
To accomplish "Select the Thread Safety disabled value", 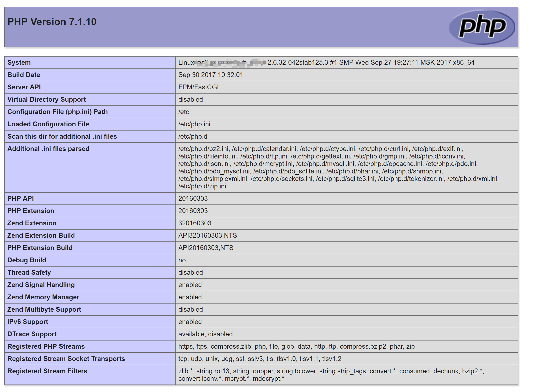I will point(191,272).
